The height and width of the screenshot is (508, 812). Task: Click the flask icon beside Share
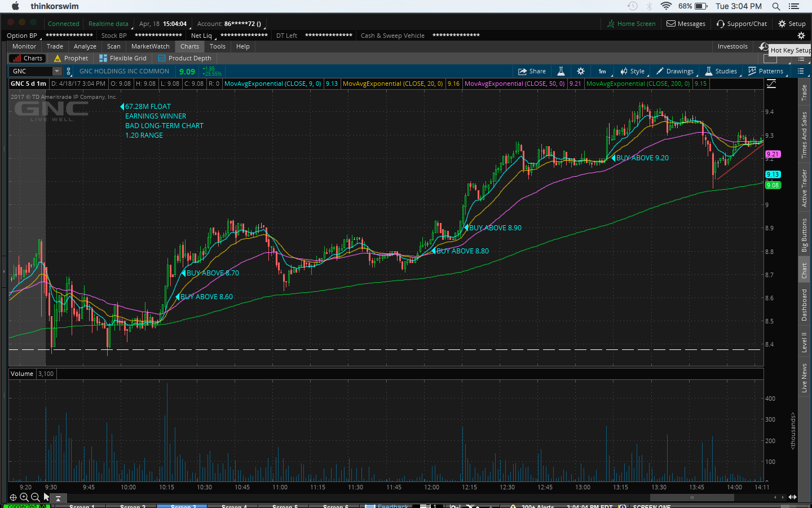point(561,71)
